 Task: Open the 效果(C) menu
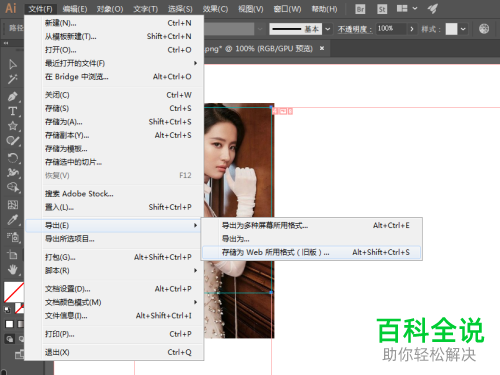point(215,9)
